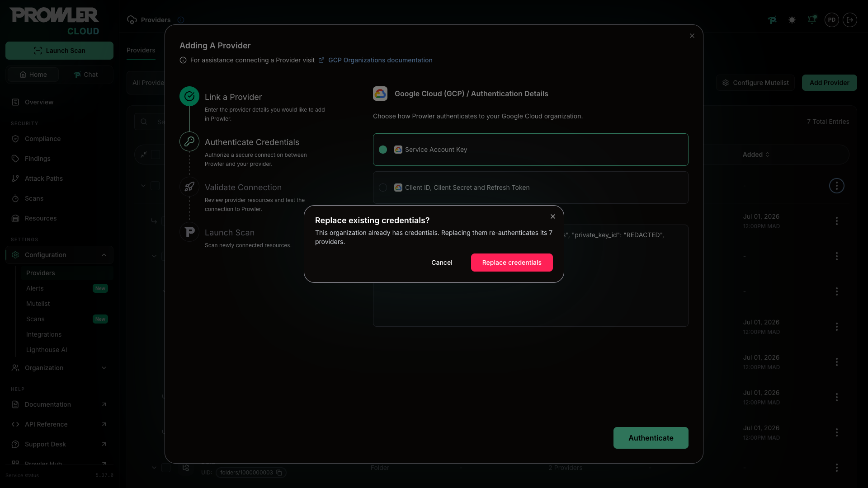Screen dimensions: 868x488
Task: Click the Prowler Lighthouse icon in top bar
Action: click(x=772, y=20)
